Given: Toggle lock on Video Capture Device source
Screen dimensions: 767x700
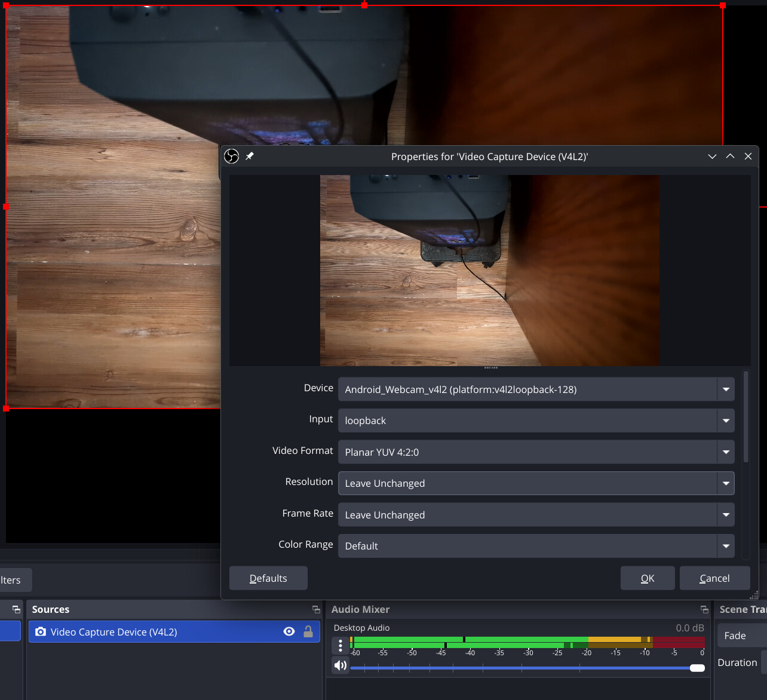Looking at the screenshot, I should click(x=308, y=632).
